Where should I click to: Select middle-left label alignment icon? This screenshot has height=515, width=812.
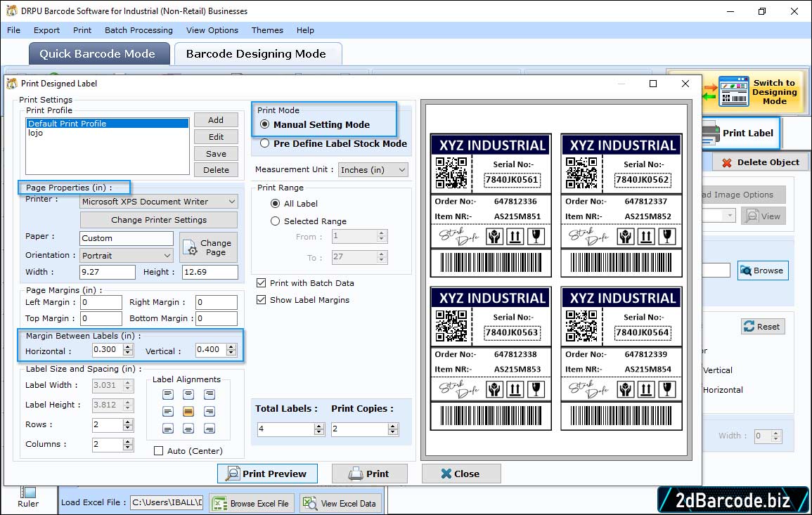coord(168,412)
